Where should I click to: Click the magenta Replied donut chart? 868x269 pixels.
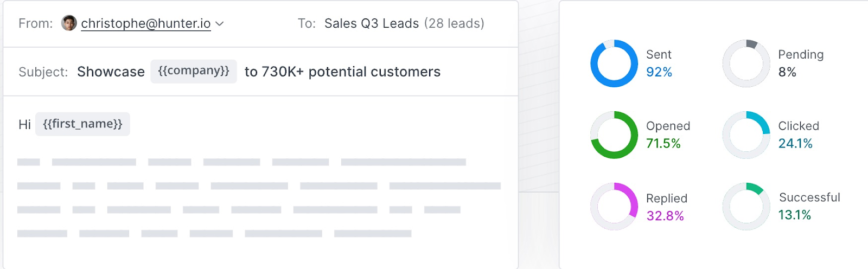(x=614, y=207)
